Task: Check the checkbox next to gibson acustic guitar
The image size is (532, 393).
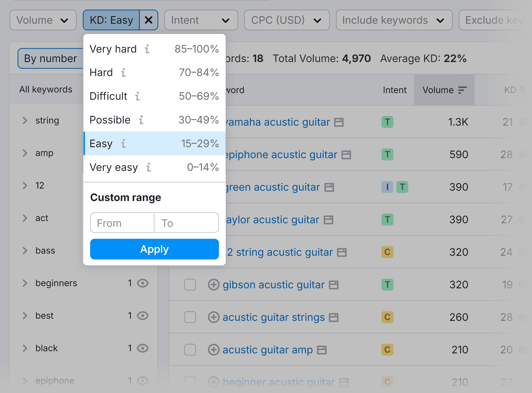Action: coord(190,285)
